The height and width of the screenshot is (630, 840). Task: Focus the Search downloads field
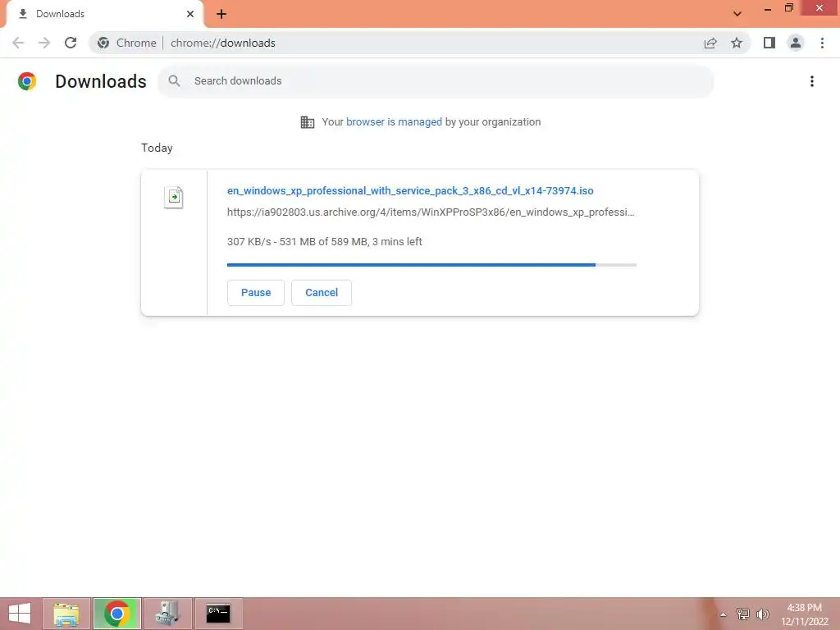click(x=436, y=81)
